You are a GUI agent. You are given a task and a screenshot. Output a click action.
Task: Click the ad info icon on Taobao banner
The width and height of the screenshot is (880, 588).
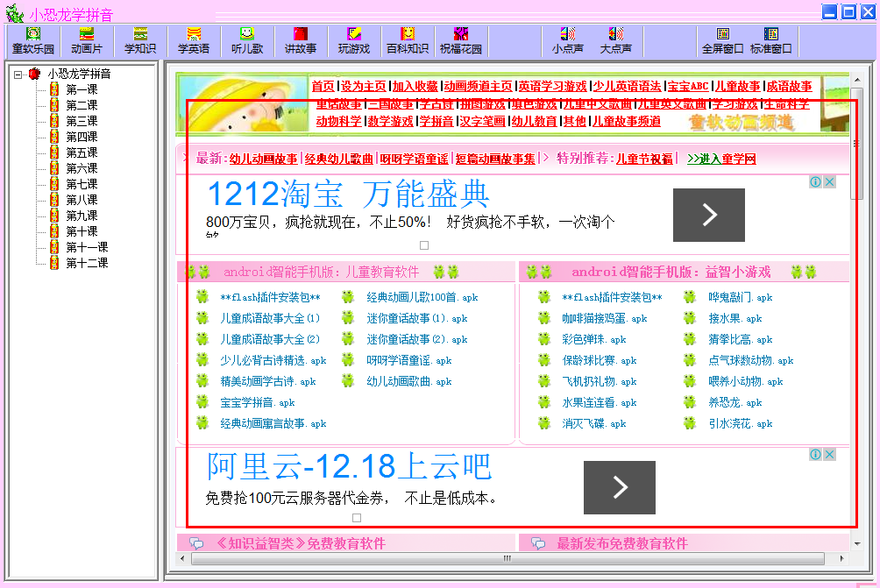pyautogui.click(x=815, y=181)
